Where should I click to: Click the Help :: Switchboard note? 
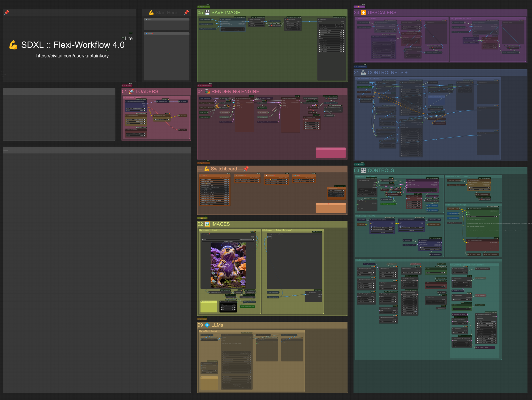(x=331, y=208)
